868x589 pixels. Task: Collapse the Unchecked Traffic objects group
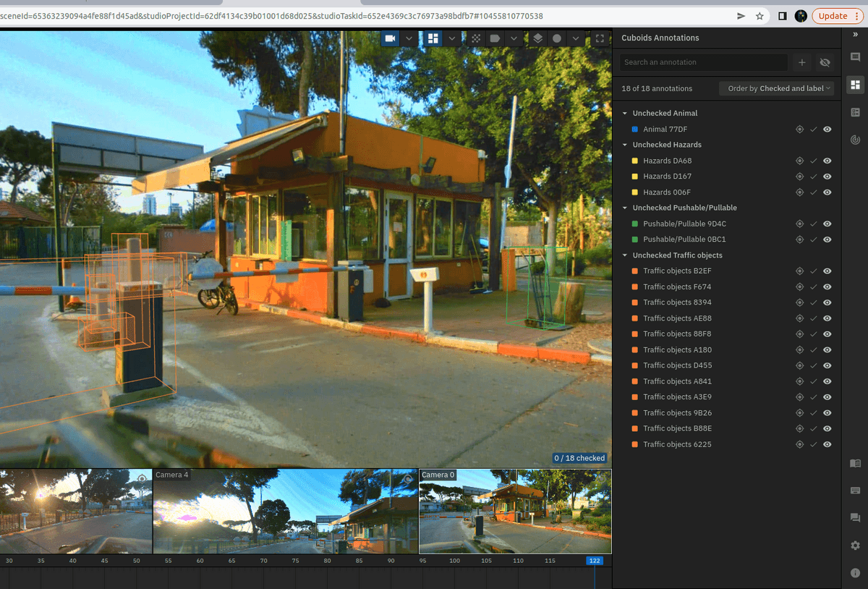point(625,255)
